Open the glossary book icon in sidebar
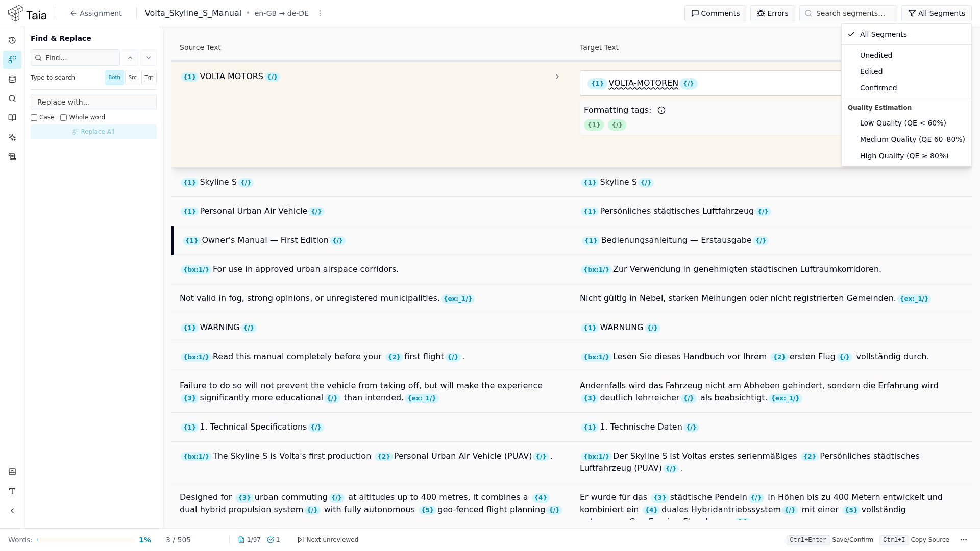 coord(12,118)
